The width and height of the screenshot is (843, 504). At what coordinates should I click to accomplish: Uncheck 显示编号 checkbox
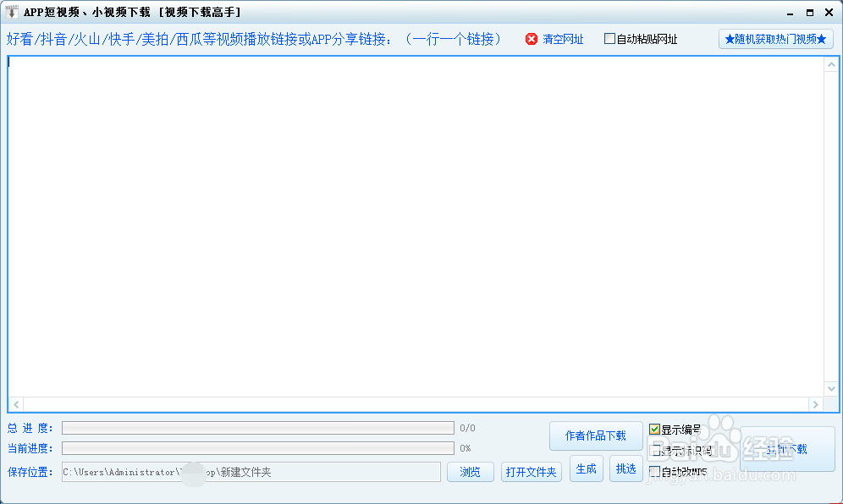(654, 429)
